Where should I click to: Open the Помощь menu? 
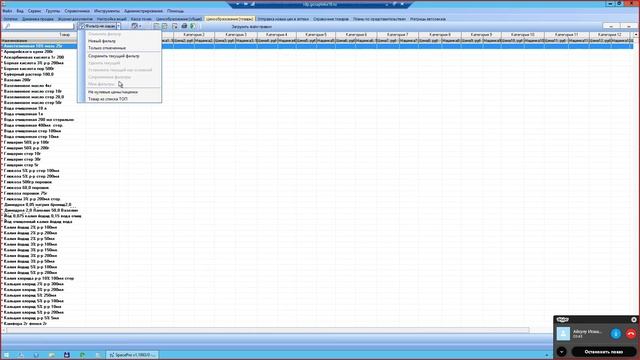(176, 11)
